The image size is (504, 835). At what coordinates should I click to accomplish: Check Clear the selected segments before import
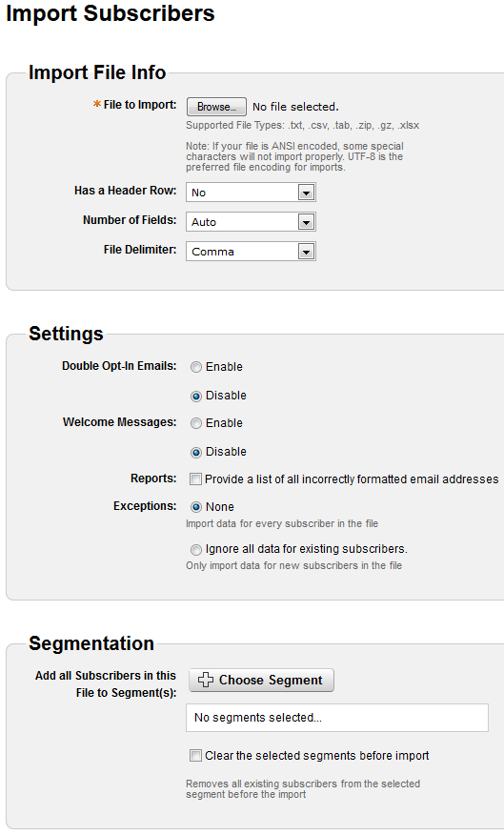tap(196, 756)
